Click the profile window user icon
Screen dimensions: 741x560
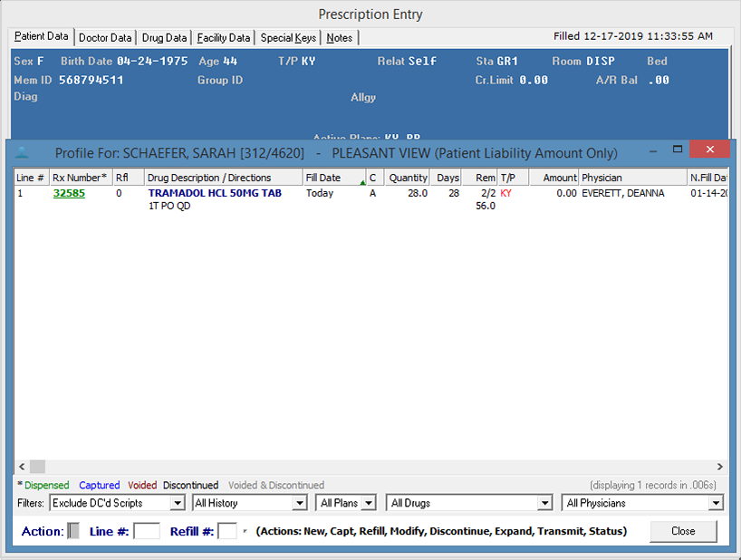pyautogui.click(x=24, y=152)
